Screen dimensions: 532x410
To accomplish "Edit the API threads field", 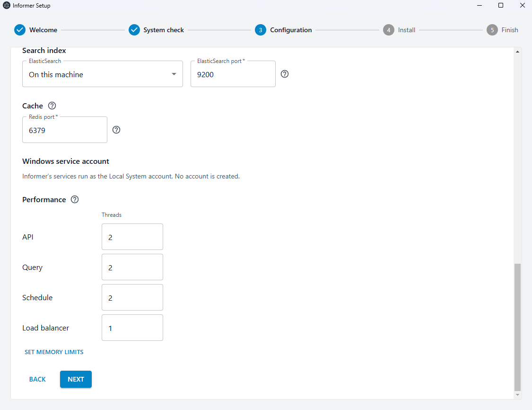I will pyautogui.click(x=132, y=237).
